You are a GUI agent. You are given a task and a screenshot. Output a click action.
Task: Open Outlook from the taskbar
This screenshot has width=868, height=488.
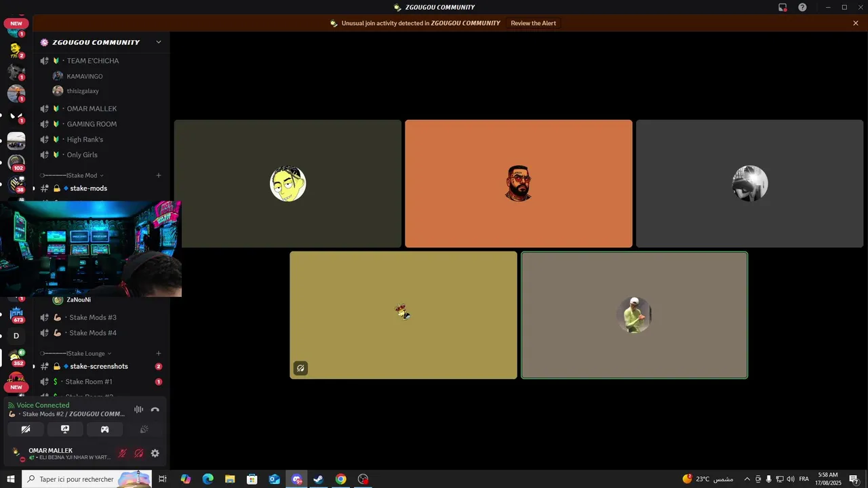(x=274, y=479)
